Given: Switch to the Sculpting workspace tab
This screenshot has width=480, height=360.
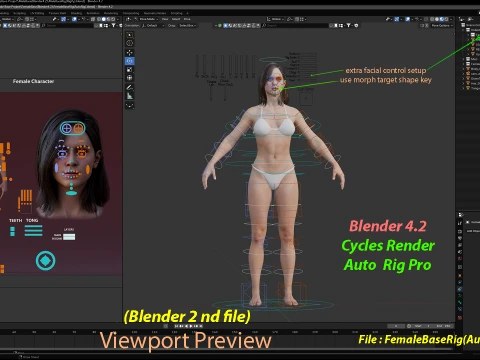Looking at the screenshot, I should point(19,13).
